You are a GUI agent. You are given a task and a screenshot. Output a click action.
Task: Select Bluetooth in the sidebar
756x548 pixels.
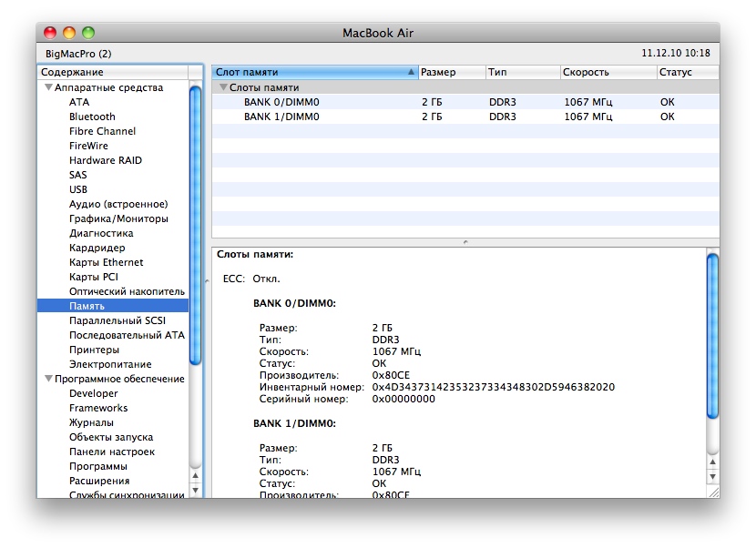tap(92, 117)
